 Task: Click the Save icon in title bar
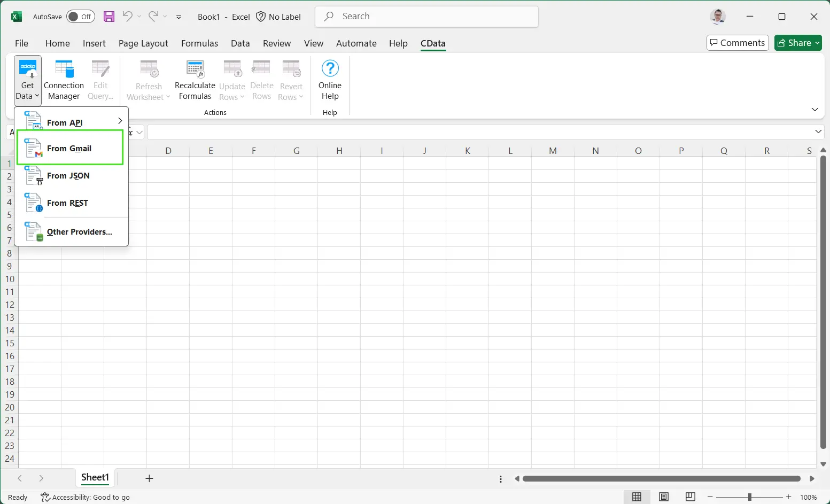[x=109, y=17]
